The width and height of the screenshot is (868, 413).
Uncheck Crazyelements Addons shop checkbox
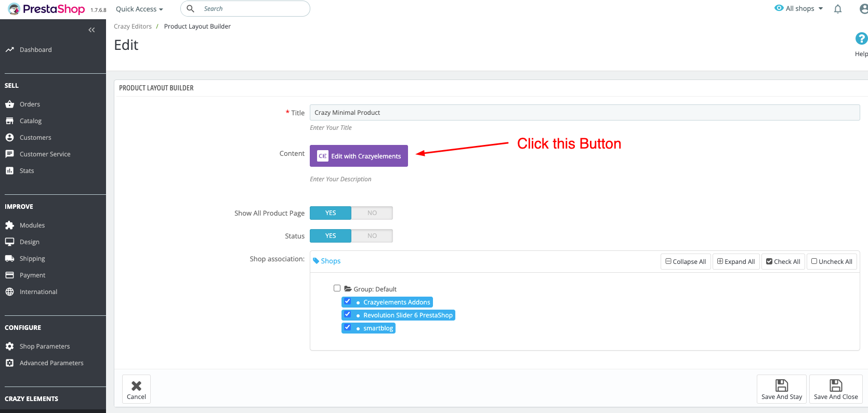(348, 301)
